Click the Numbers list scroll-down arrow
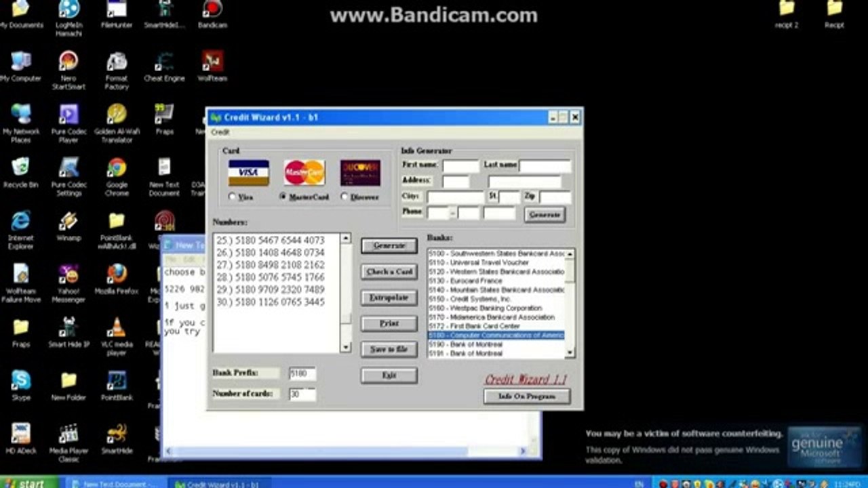The image size is (868, 488). 346,348
